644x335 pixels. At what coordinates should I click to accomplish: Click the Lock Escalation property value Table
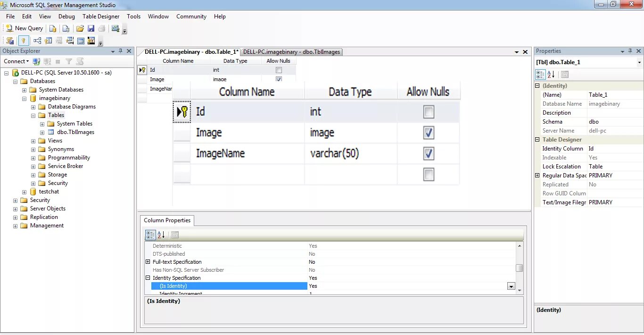[615, 167]
